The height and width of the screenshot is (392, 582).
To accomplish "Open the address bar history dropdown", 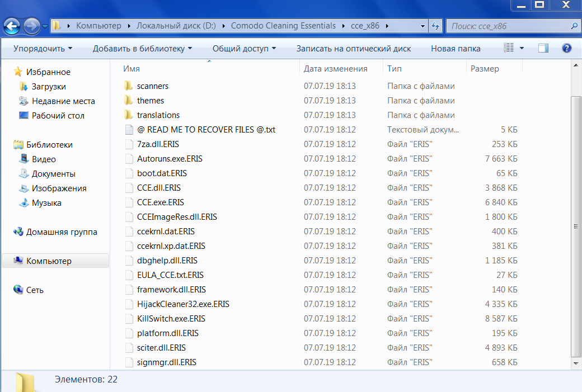I will point(423,26).
